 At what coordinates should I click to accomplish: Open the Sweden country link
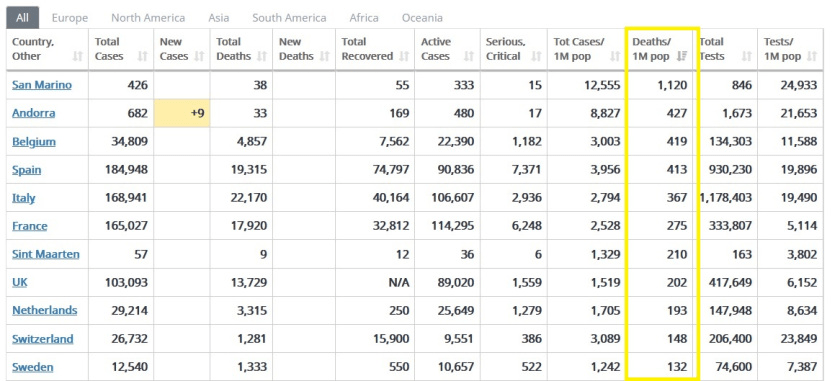33,367
